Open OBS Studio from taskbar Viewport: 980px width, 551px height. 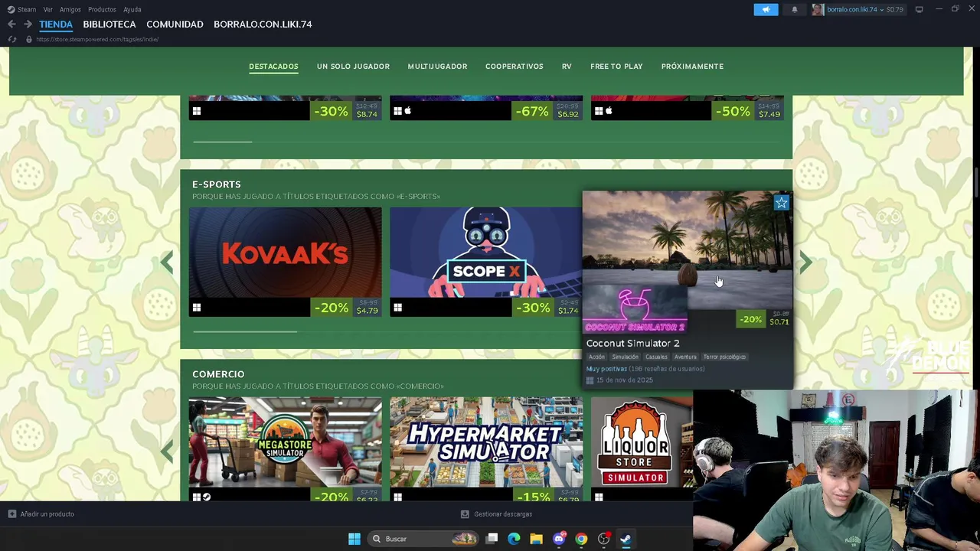click(603, 539)
